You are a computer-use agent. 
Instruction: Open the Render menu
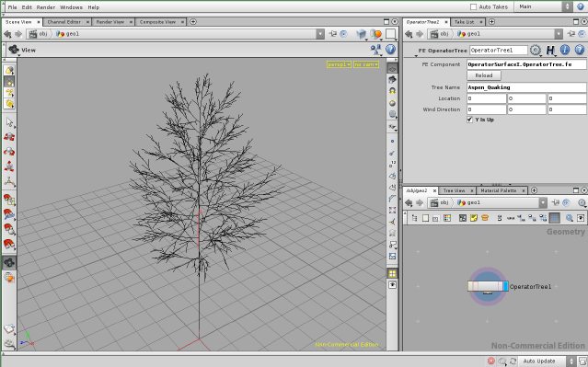(x=46, y=7)
